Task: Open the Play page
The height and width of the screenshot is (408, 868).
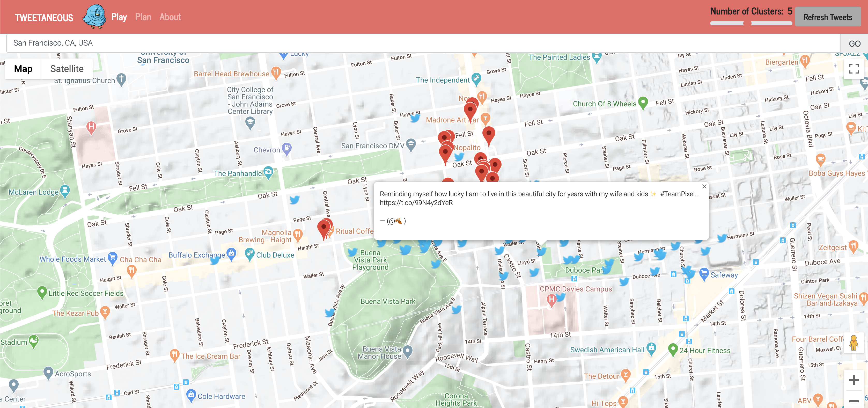Action: 119,17
